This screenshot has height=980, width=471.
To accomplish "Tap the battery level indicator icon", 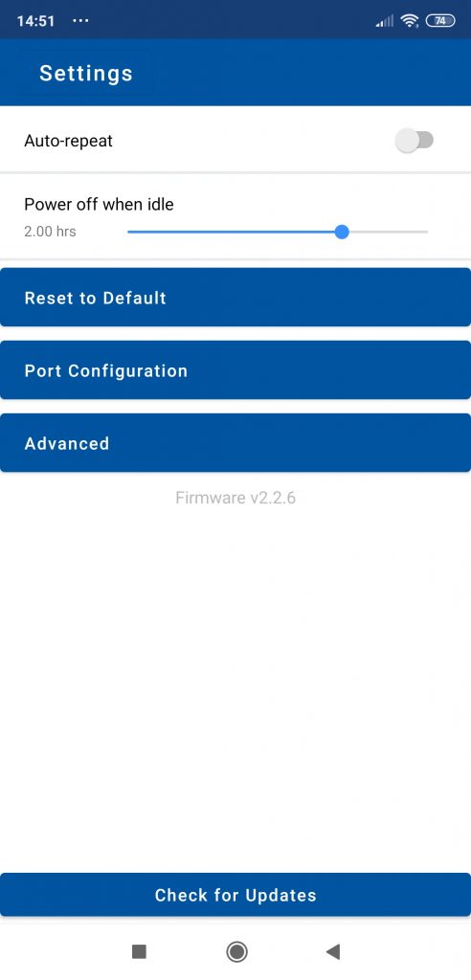I will 440,21.
